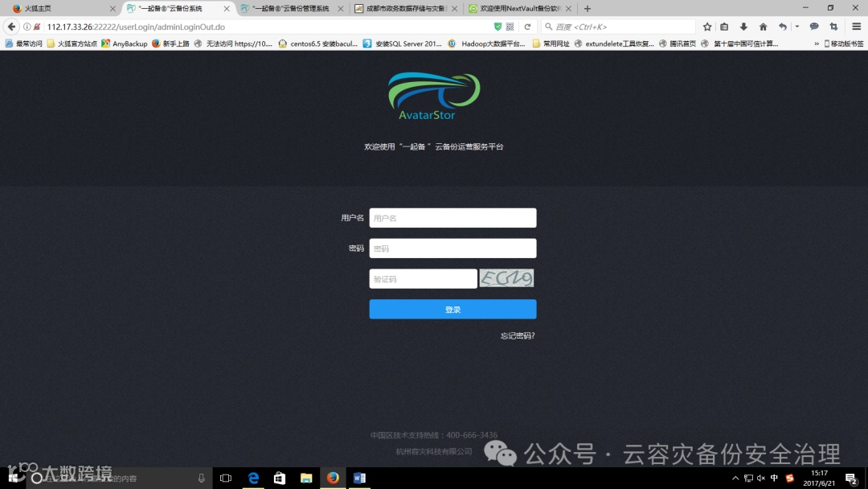Screen dimensions: 868x489
Task: Click the Sogou input method tray icon
Action: pyautogui.click(x=790, y=478)
